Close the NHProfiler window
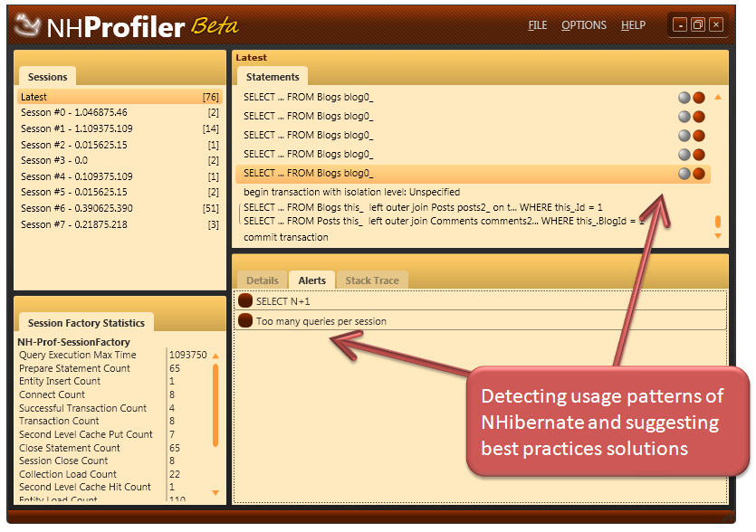This screenshot has width=756, height=532. point(716,24)
